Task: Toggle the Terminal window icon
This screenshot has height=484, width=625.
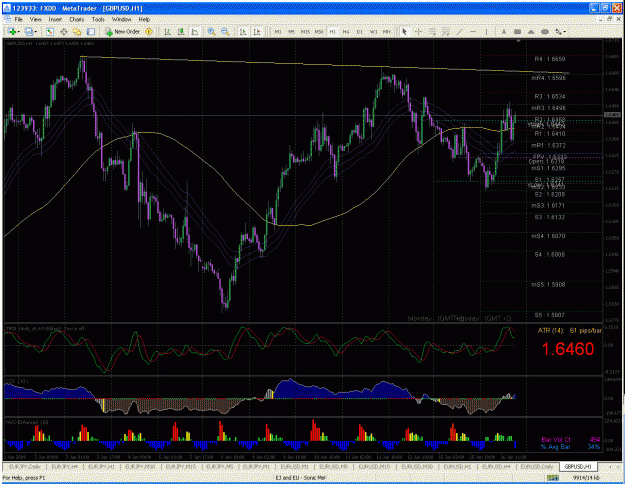Action: tap(91, 31)
